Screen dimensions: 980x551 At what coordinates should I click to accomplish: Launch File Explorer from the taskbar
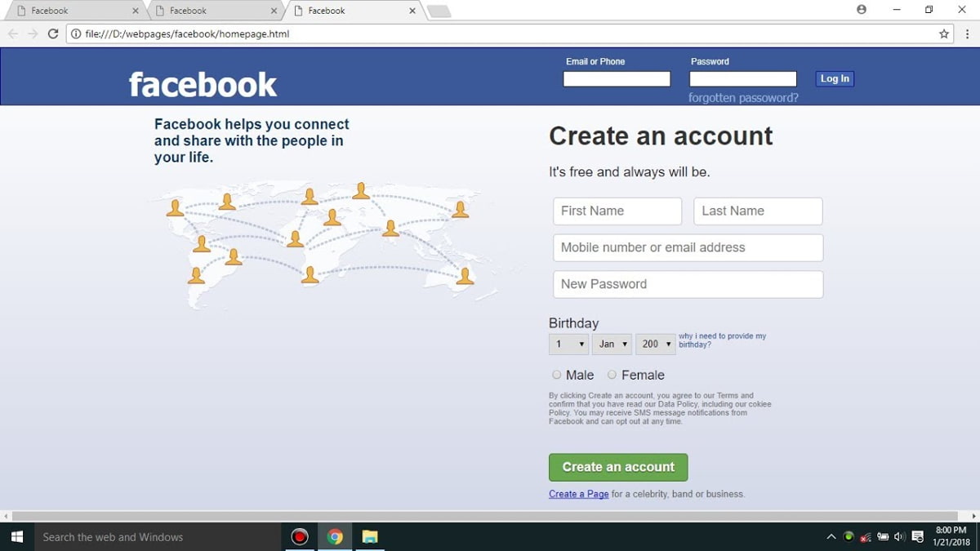pyautogui.click(x=370, y=536)
